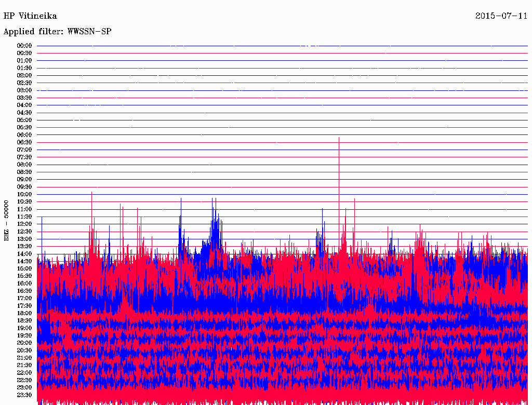Screen dimensions: 532x405
Task: Click the 2015-07-11 date label
Action: tap(501, 16)
